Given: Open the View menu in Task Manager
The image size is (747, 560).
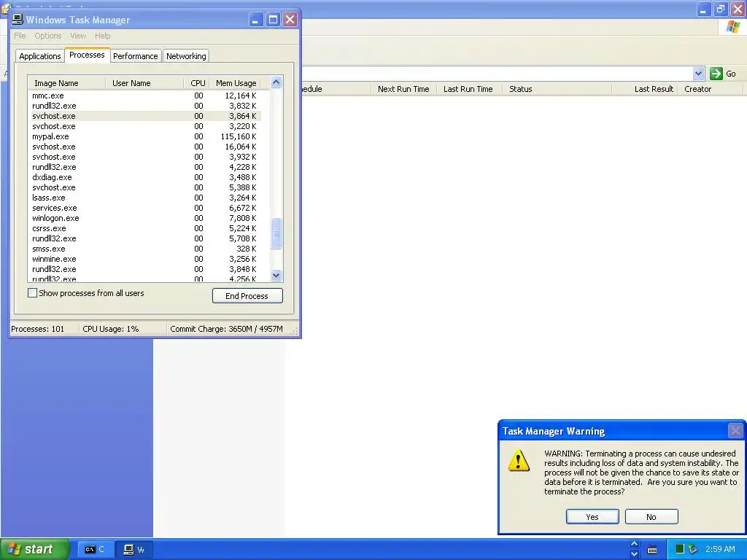Looking at the screenshot, I should (x=78, y=36).
